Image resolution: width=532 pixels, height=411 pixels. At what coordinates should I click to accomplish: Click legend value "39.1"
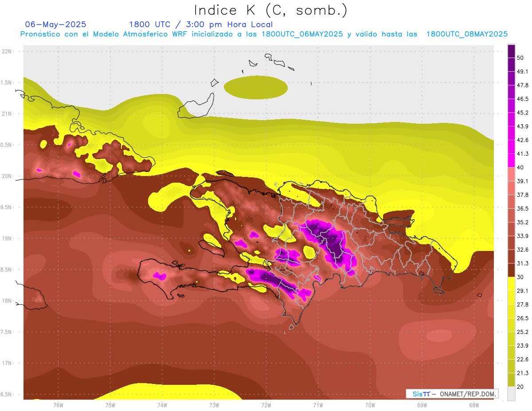tap(522, 181)
